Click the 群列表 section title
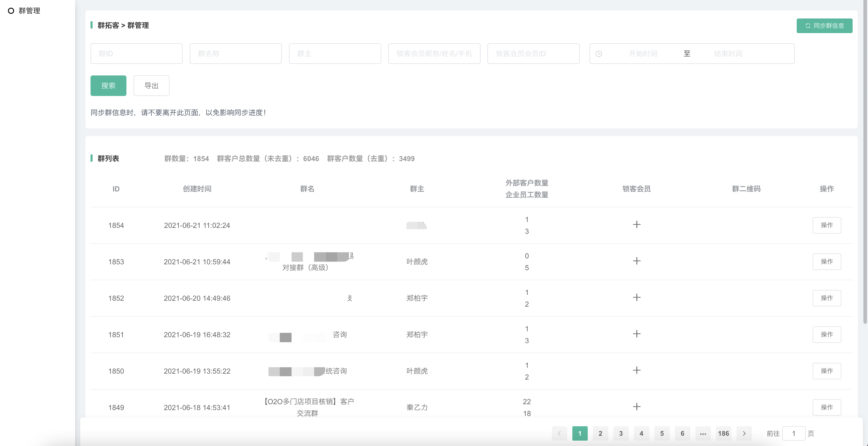 pos(108,158)
